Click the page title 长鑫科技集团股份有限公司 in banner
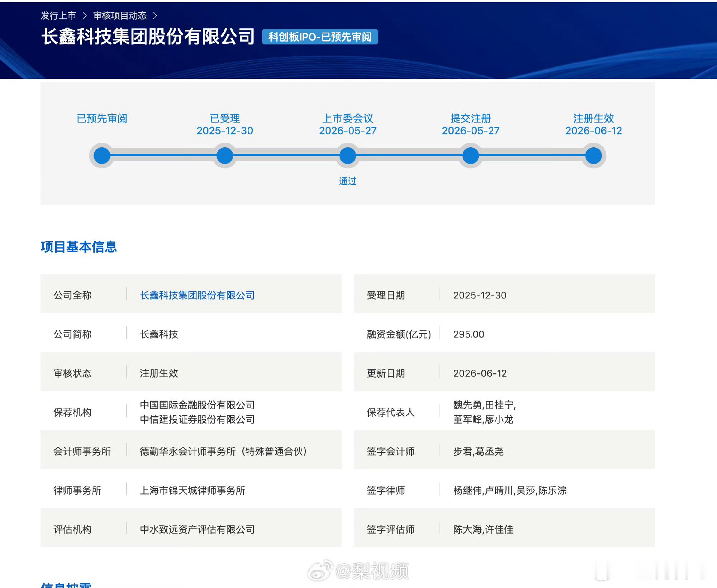The image size is (717, 588). coord(148,37)
